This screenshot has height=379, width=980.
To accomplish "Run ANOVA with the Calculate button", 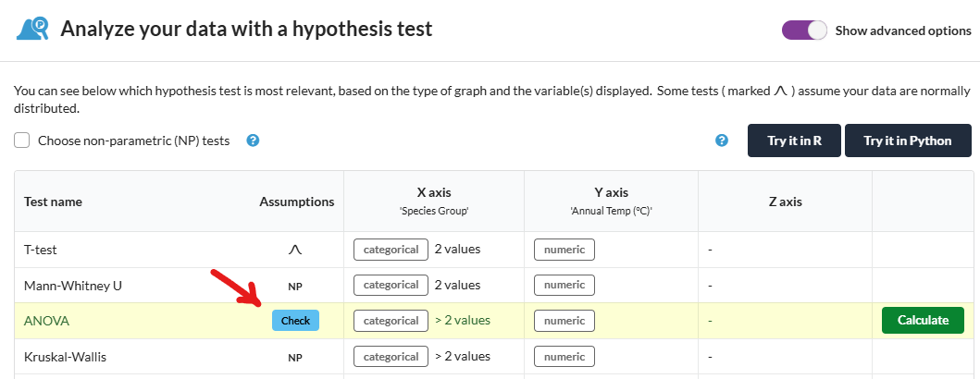I will [924, 321].
